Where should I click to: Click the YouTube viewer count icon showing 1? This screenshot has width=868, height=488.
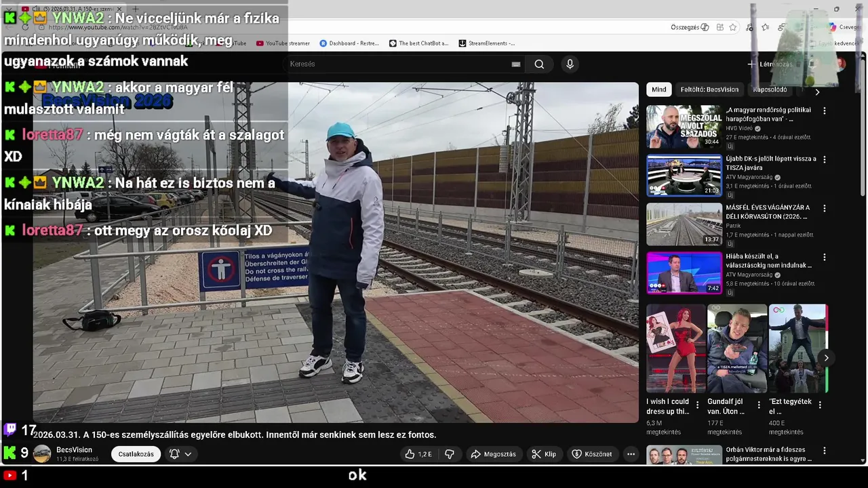click(9, 476)
